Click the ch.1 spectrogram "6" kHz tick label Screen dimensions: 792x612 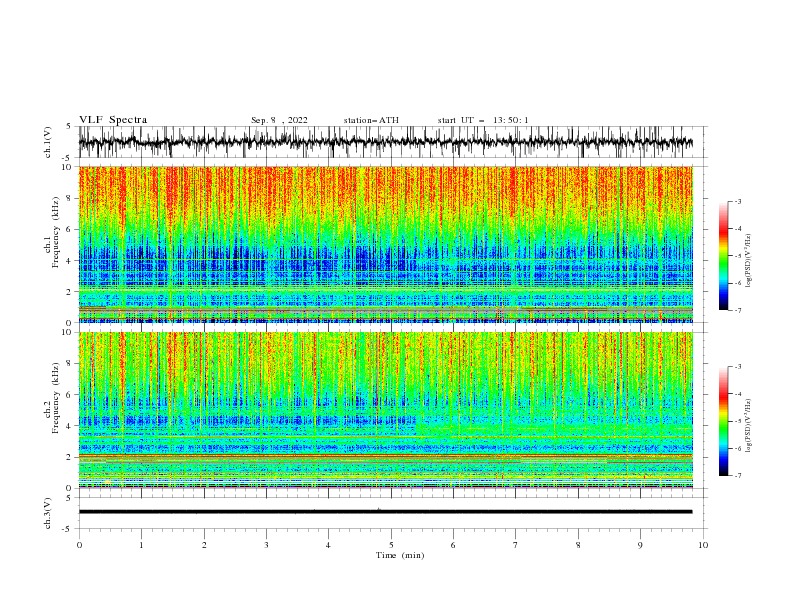[70, 230]
